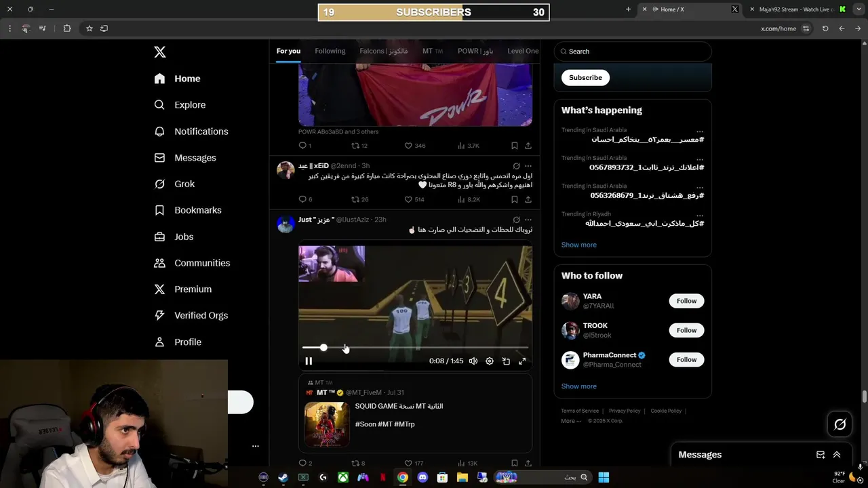Open more options on iJustAziz's post
The width and height of the screenshot is (868, 488).
coord(528,220)
